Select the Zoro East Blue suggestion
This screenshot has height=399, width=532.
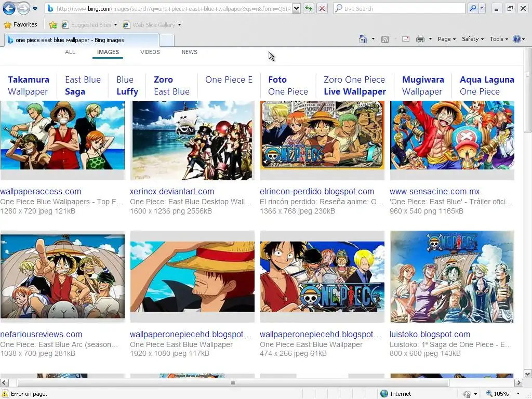pos(171,86)
